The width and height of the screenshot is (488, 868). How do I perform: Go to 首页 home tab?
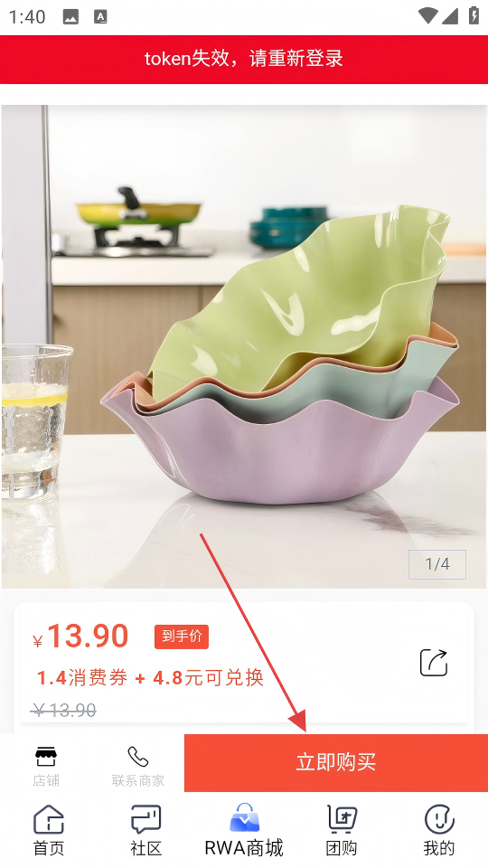click(x=49, y=819)
